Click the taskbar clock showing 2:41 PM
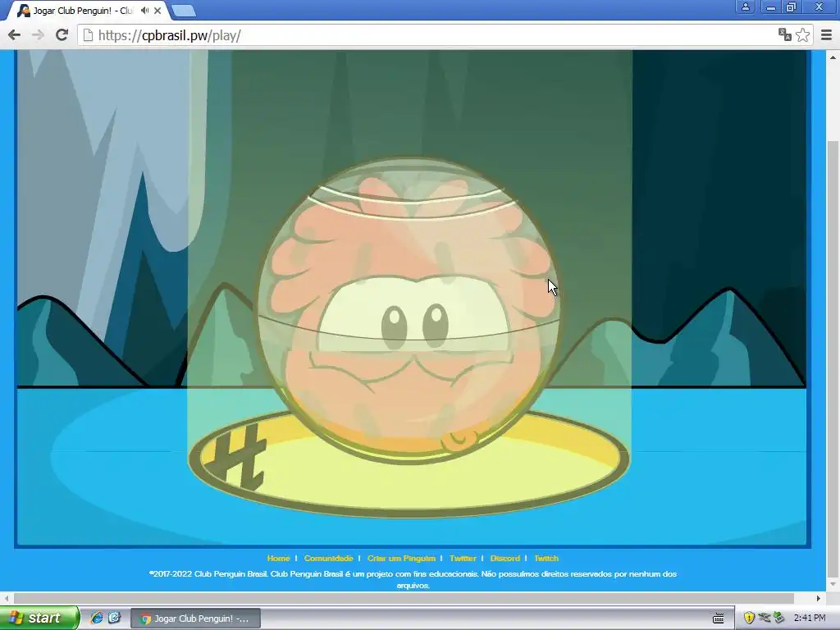This screenshot has height=630, width=840. pos(810,619)
